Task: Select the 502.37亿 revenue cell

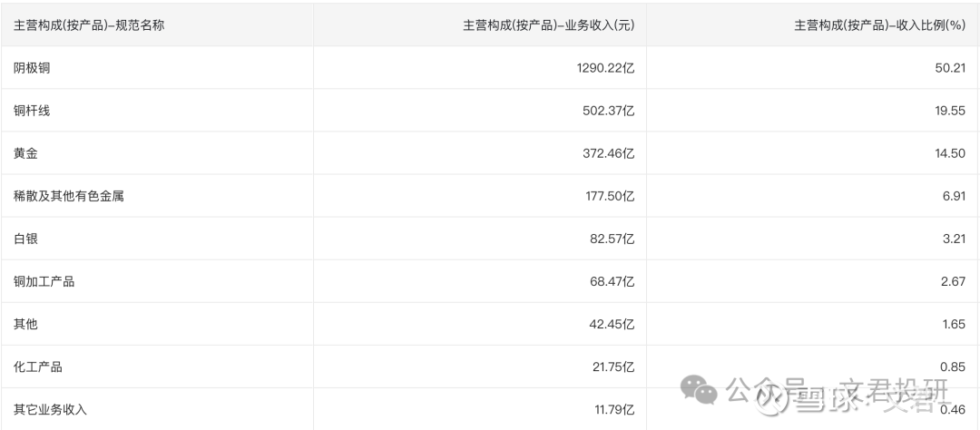Action: coord(603,111)
